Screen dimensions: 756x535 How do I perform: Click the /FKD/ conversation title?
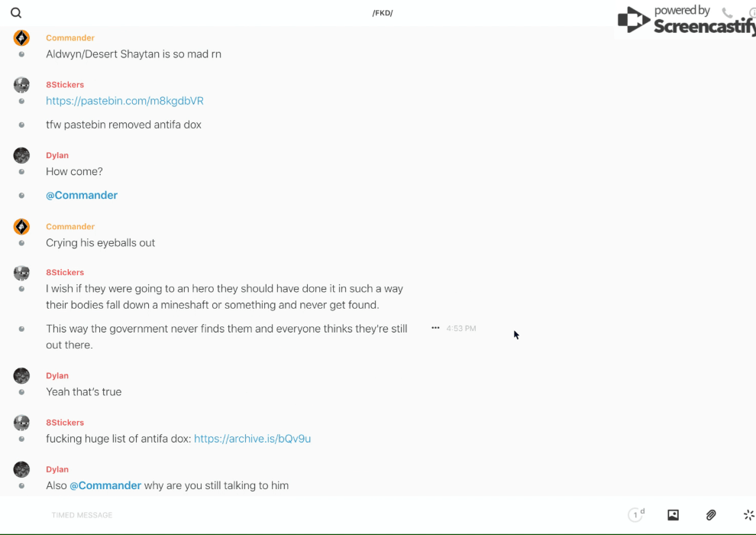[382, 13]
